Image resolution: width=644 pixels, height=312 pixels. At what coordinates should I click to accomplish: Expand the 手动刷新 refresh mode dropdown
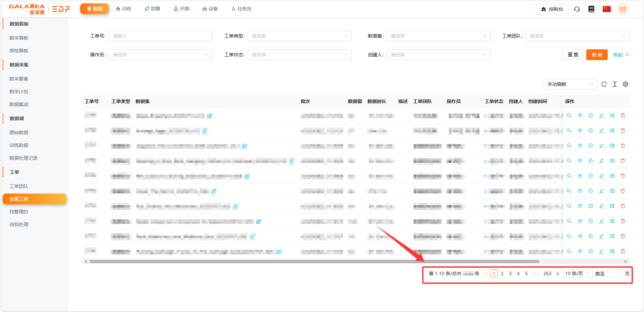(x=570, y=84)
